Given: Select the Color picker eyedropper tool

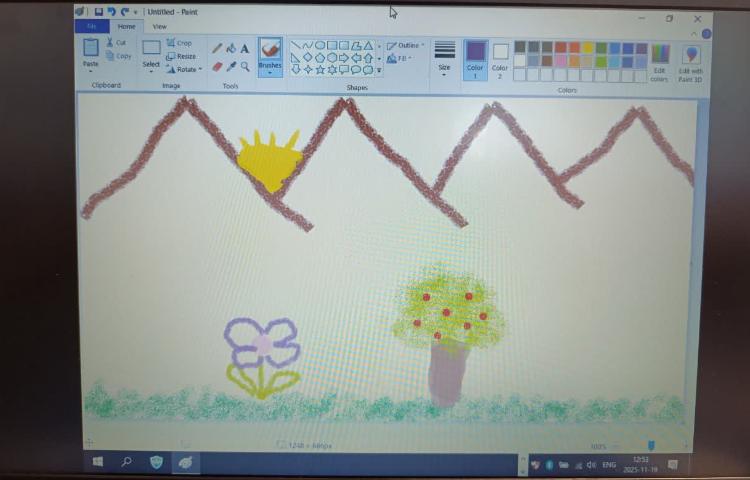Looking at the screenshot, I should pos(231,67).
